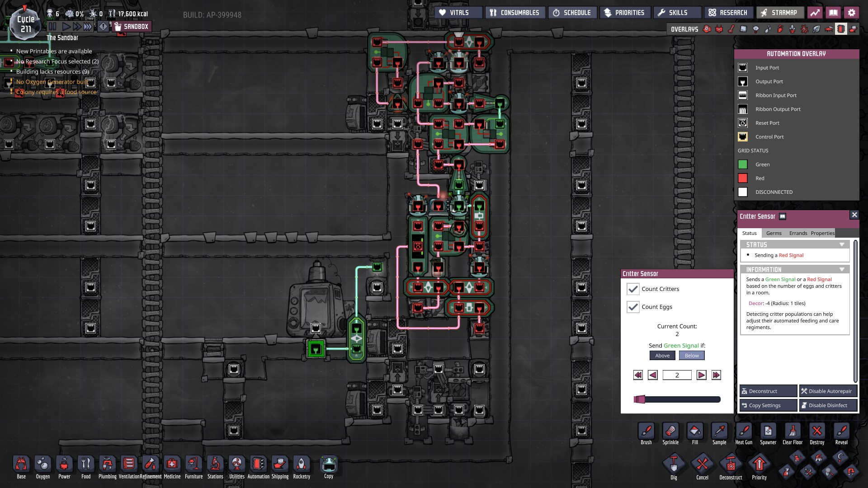This screenshot has width=868, height=488.
Task: Open the Consumables menu
Action: click(x=515, y=13)
